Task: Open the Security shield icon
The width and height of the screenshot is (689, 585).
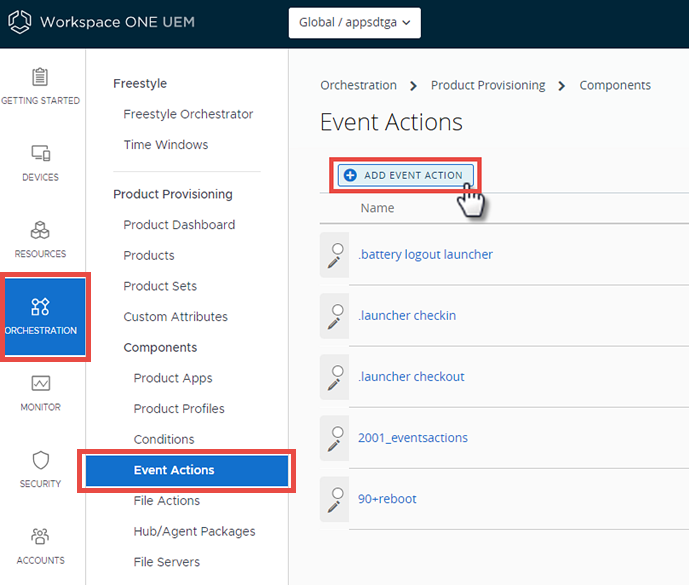Action: point(40,460)
